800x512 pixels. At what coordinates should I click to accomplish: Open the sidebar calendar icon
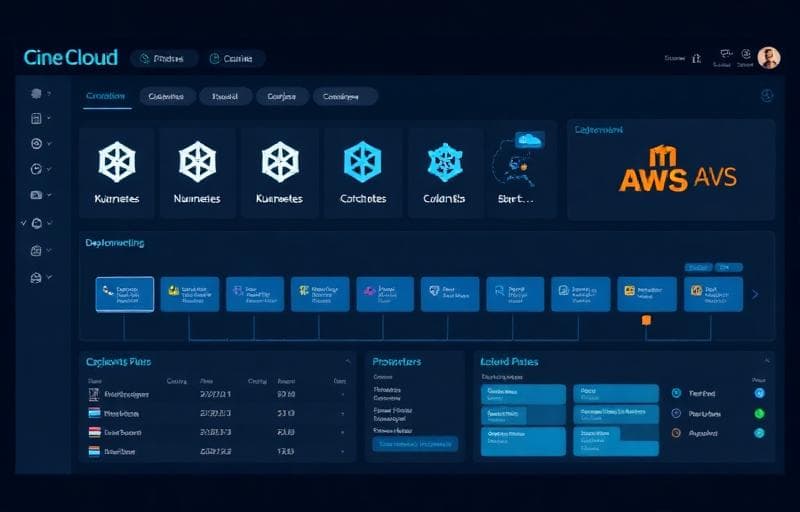pos(36,250)
